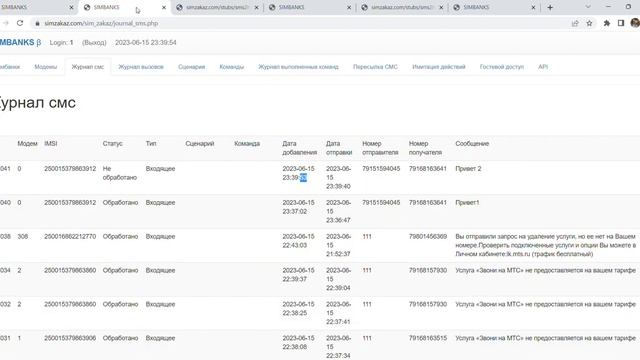Open the tab search chevron dropdown
Screen dimensions: 640x360
588,7
